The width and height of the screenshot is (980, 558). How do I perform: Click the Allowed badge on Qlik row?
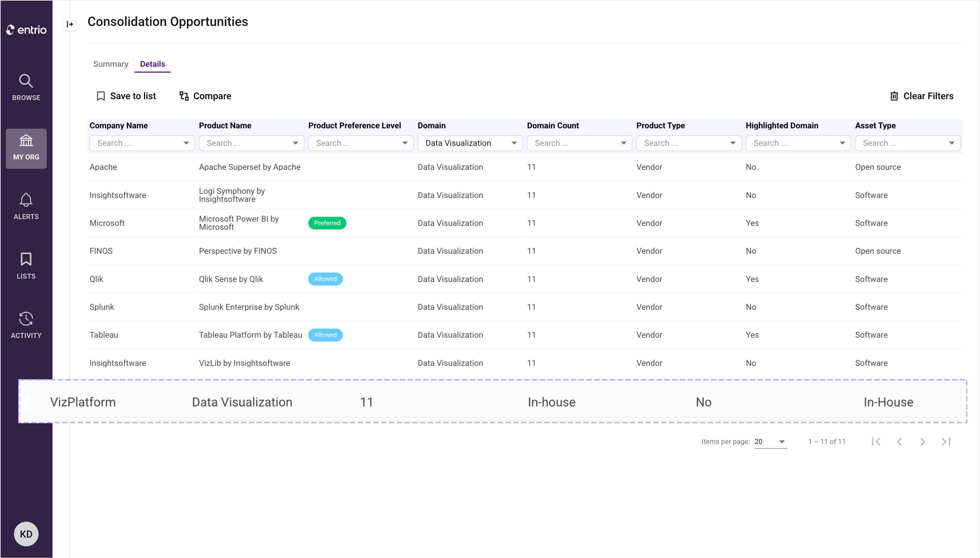click(325, 279)
